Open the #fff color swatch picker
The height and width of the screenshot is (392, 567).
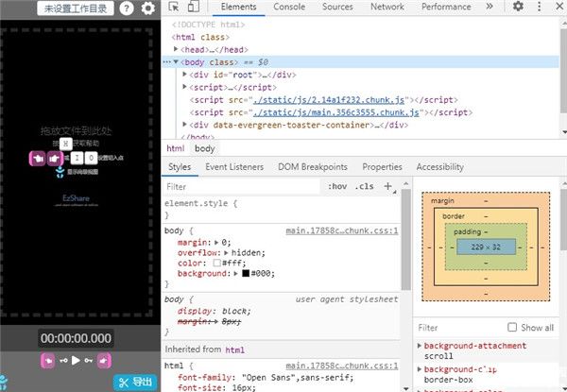pos(216,263)
